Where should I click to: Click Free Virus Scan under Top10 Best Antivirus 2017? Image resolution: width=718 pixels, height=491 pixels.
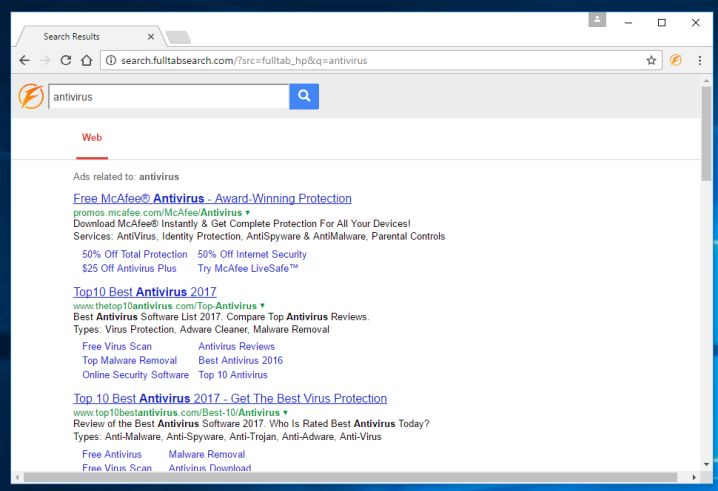point(117,346)
